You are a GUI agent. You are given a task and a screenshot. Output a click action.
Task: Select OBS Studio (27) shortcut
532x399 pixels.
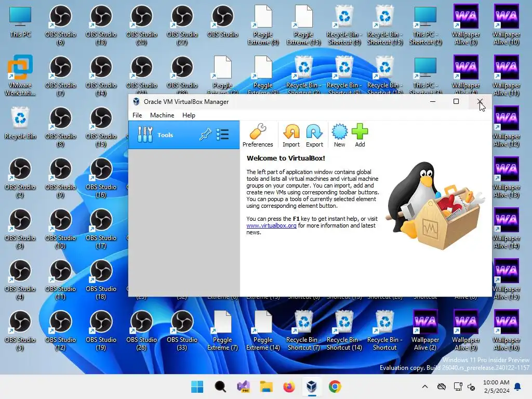pyautogui.click(x=182, y=25)
